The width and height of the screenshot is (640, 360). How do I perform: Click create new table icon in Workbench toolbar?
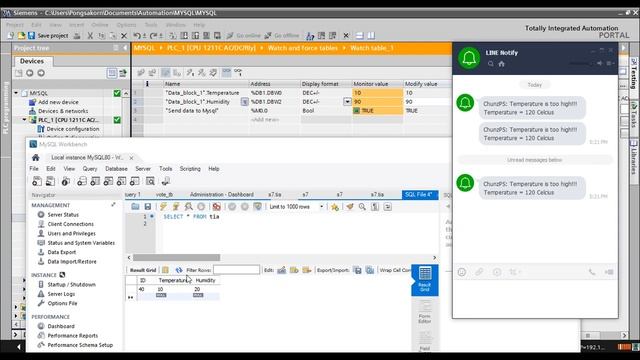pyautogui.click(x=95, y=181)
